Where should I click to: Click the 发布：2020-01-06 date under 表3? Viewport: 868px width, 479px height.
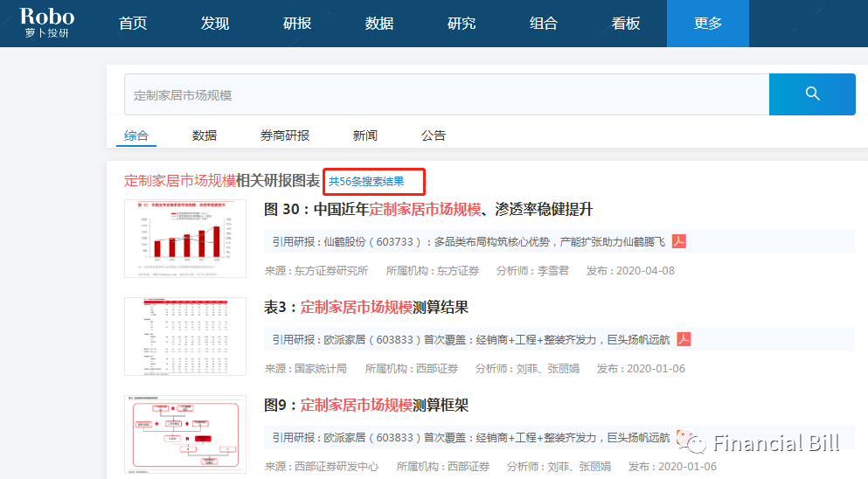coord(641,369)
